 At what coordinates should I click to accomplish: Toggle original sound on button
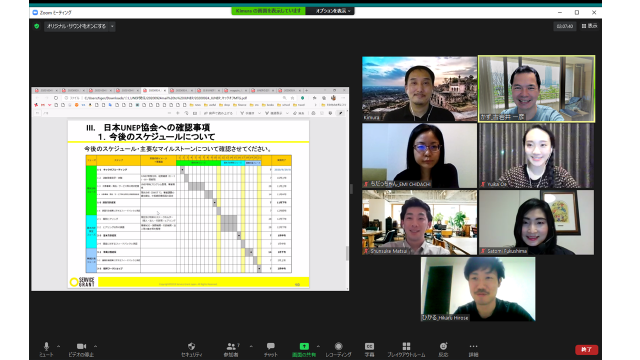[76, 27]
